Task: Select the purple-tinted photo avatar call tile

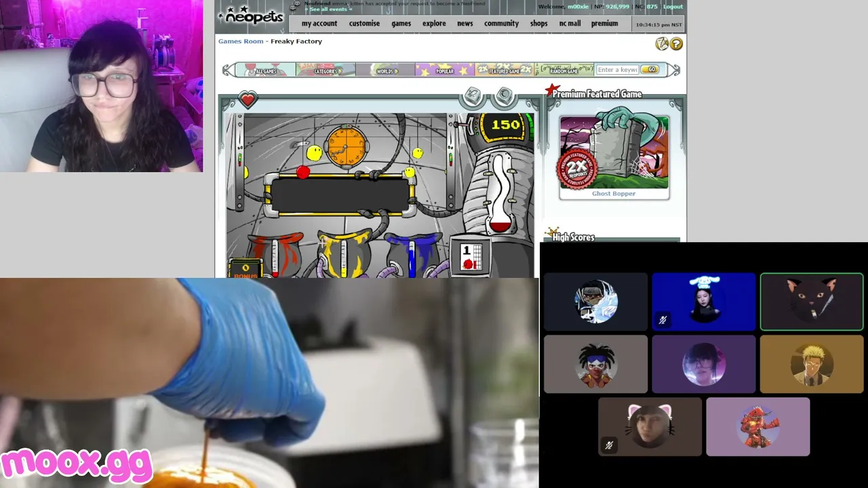Action: 704,365
